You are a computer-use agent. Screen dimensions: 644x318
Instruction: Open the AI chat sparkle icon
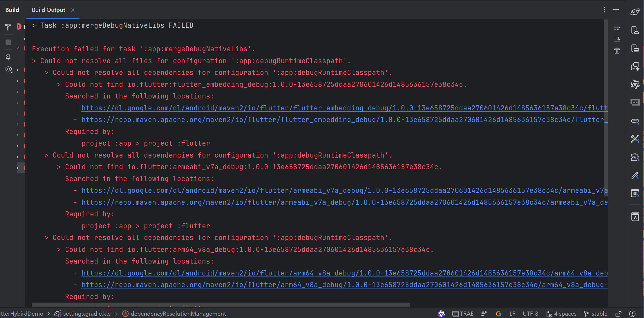point(635,67)
